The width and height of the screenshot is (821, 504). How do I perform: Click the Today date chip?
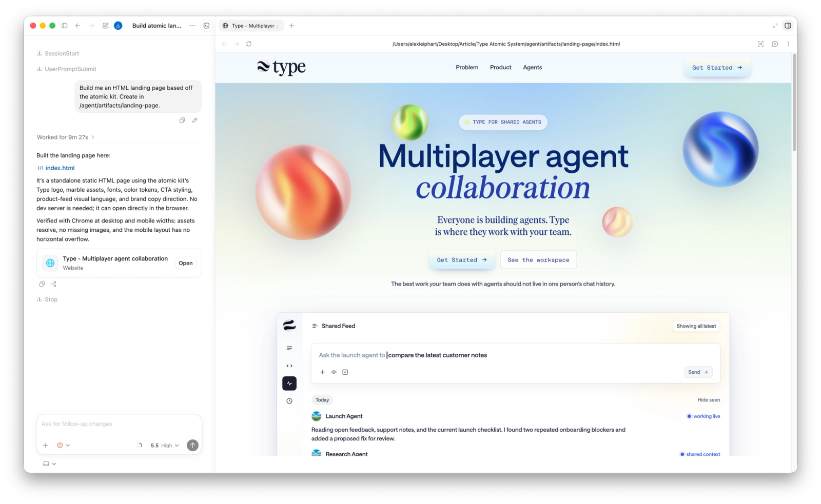[x=322, y=400]
